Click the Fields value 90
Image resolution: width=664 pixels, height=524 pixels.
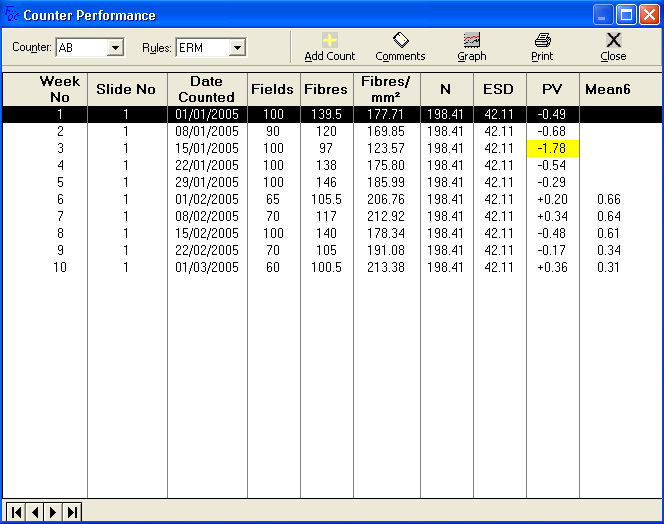click(x=273, y=131)
